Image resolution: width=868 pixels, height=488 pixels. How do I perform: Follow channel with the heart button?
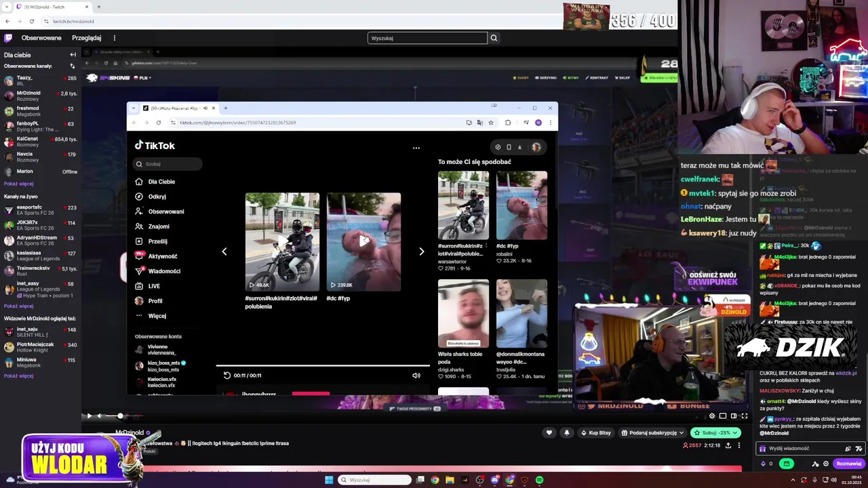pos(550,432)
